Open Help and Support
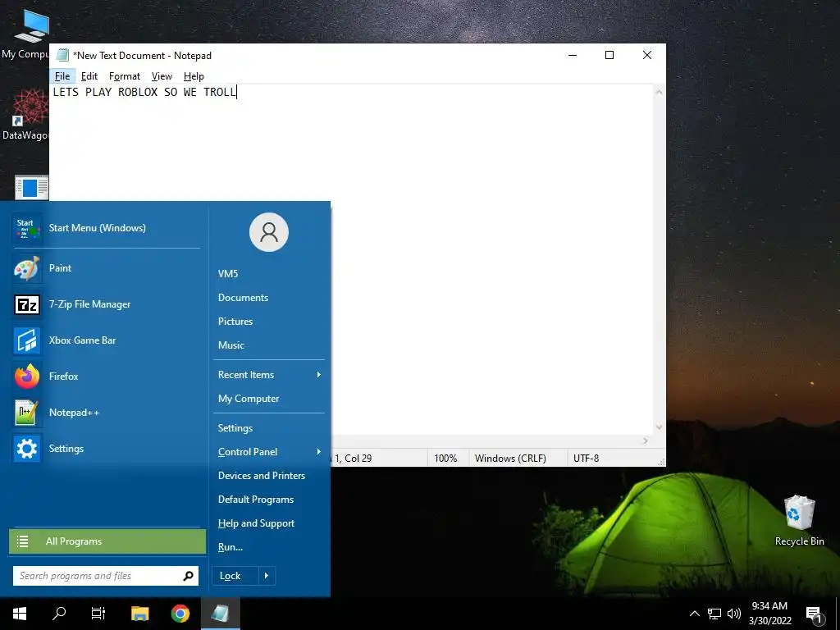This screenshot has height=630, width=840. pyautogui.click(x=256, y=523)
